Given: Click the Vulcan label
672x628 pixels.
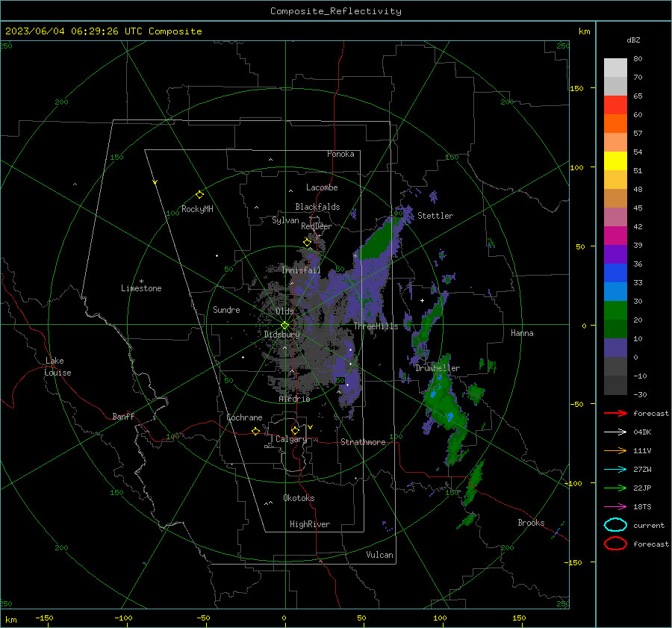Looking at the screenshot, I should (379, 555).
